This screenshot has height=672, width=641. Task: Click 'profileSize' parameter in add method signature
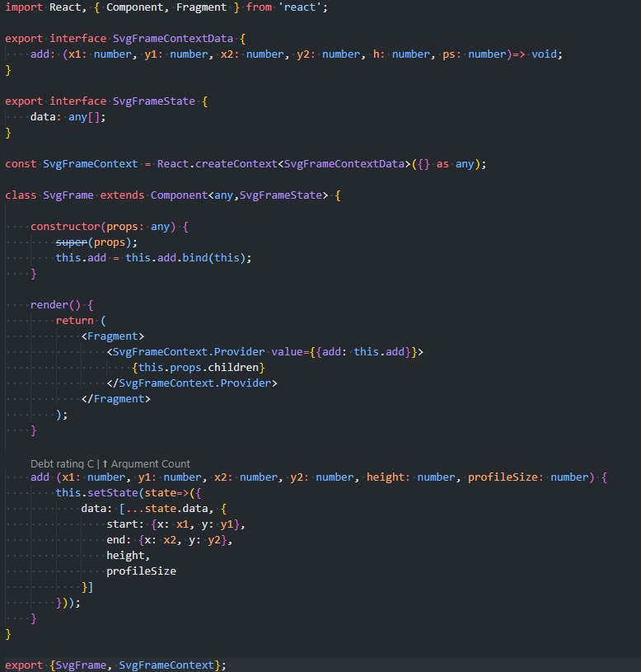[503, 477]
